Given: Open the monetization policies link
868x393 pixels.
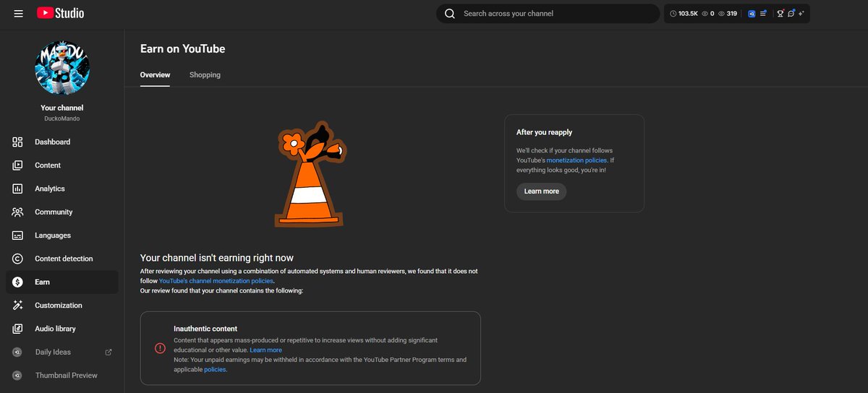Looking at the screenshot, I should click(576, 160).
